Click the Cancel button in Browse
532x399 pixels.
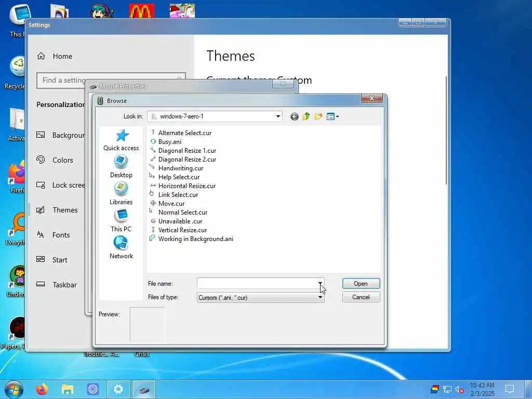[361, 297]
